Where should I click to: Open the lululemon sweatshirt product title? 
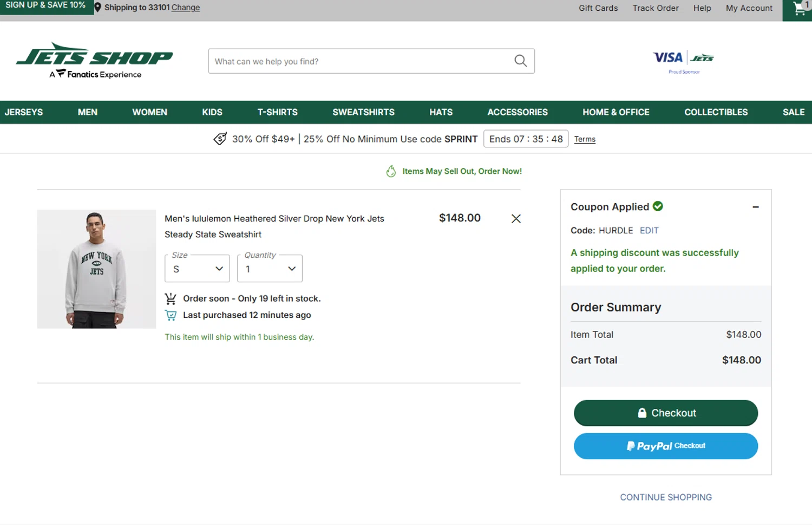(x=274, y=226)
